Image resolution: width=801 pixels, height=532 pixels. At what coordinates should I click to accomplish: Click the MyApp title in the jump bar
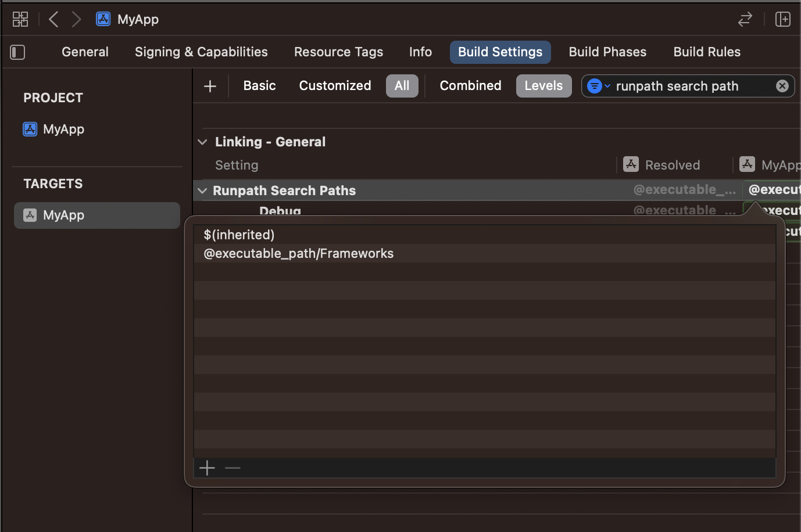click(x=138, y=19)
